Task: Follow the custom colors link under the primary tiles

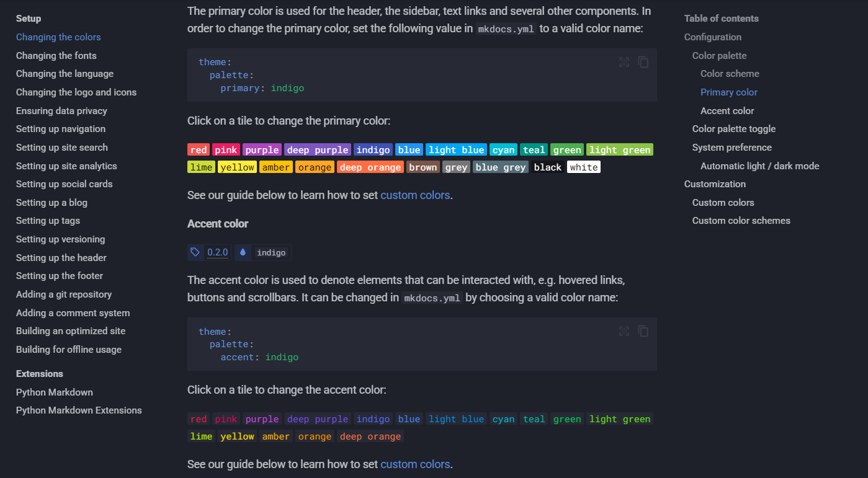Action: (415, 195)
